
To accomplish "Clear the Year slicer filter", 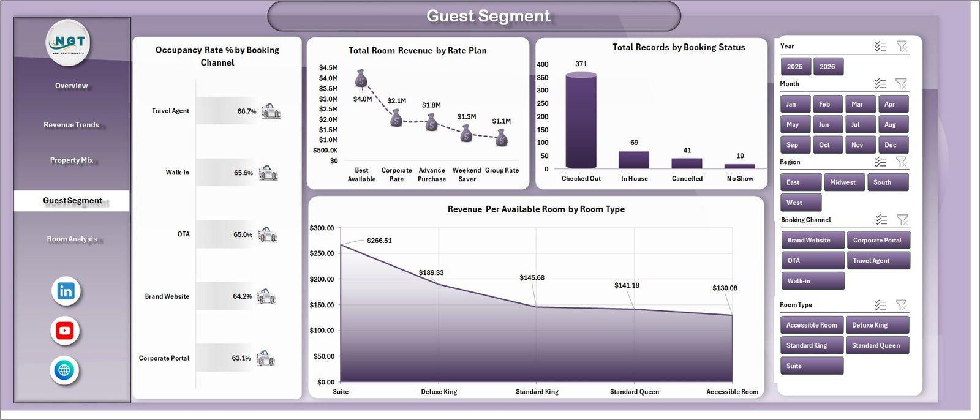I will (x=902, y=47).
